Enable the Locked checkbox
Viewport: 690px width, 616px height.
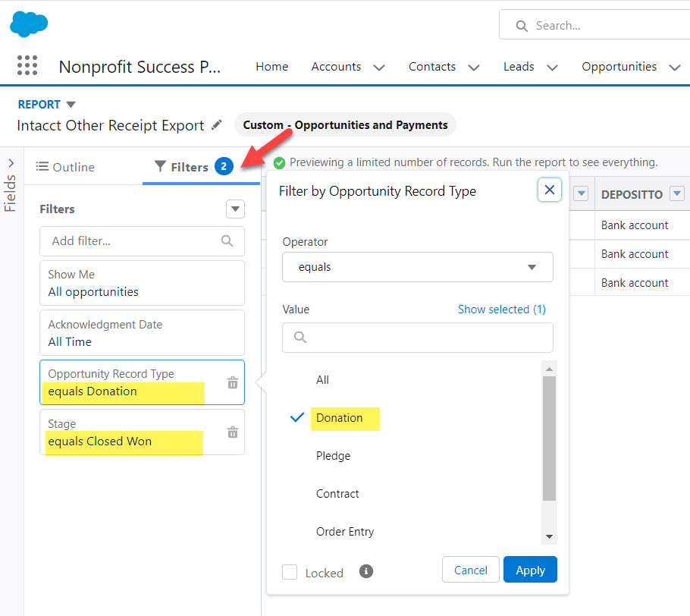tap(290, 572)
